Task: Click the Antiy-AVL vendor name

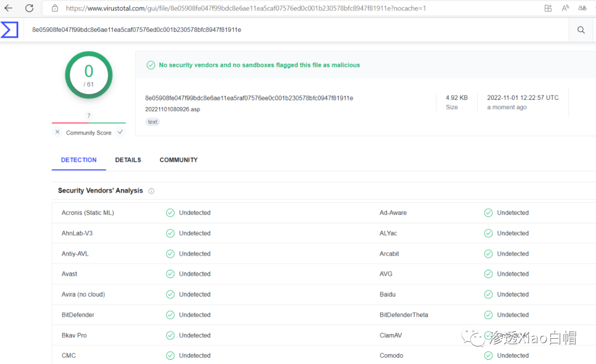Action: click(x=75, y=254)
